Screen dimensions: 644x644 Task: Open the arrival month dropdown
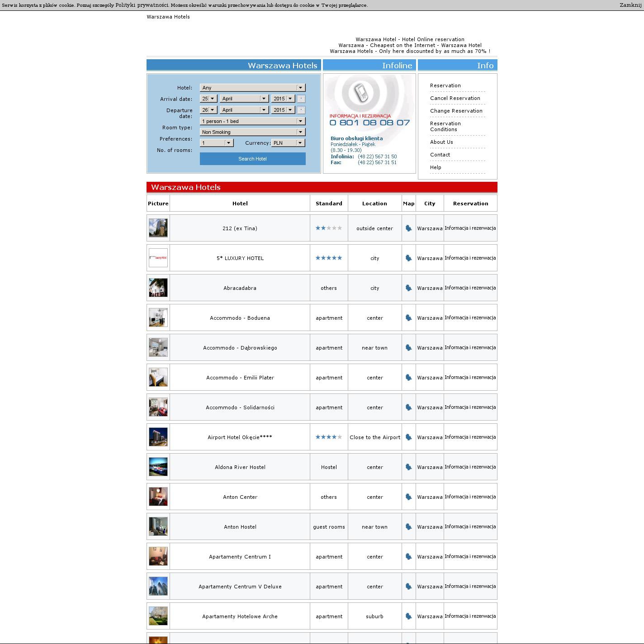[244, 99]
